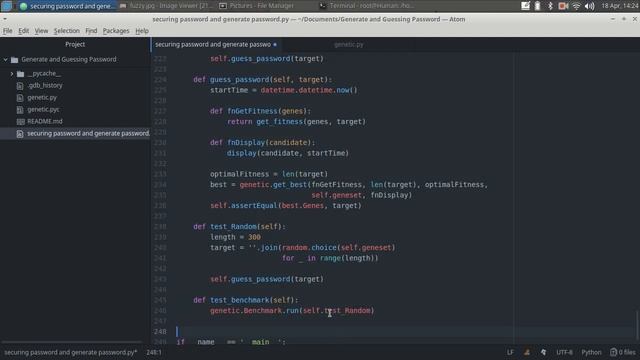Viewport: 640px width, 360px height.
Task: Open the Edit menu
Action: point(23,31)
